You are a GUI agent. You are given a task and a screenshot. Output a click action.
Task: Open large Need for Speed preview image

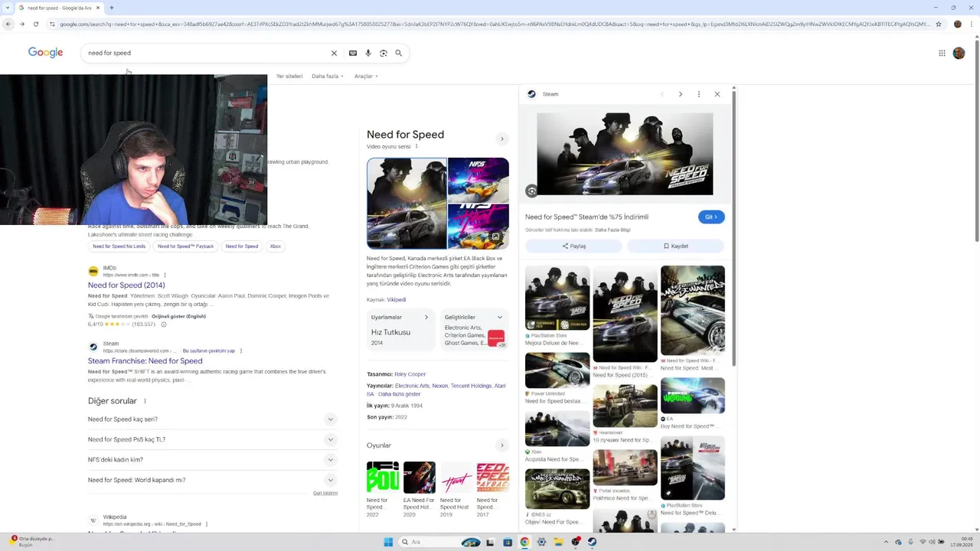pos(625,154)
